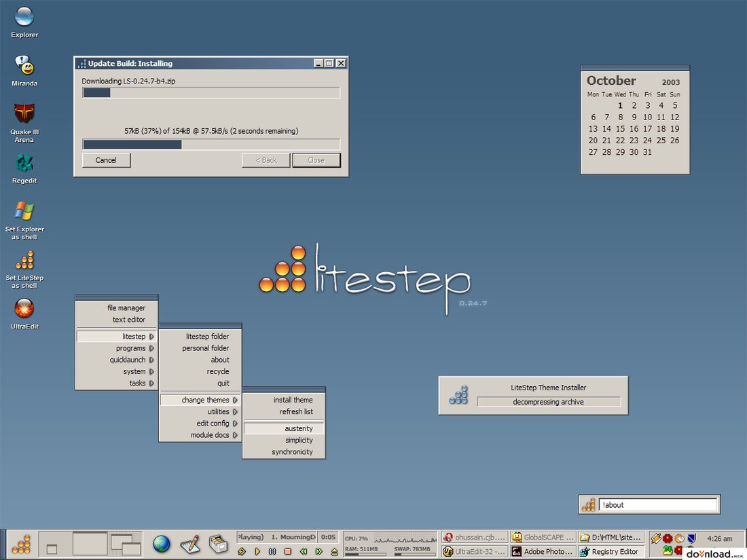The width and height of the screenshot is (747, 560).
Task: Switch to the Registry Editor task button
Action: [x=611, y=551]
